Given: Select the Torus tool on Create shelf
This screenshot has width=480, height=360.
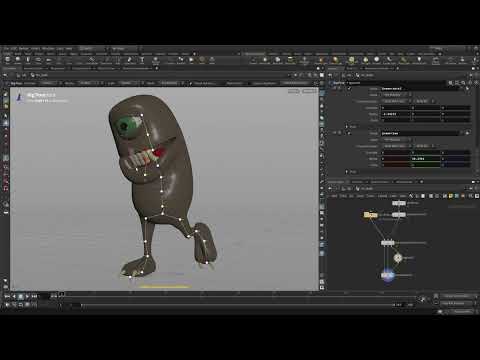Looking at the screenshot, I should (38, 60).
